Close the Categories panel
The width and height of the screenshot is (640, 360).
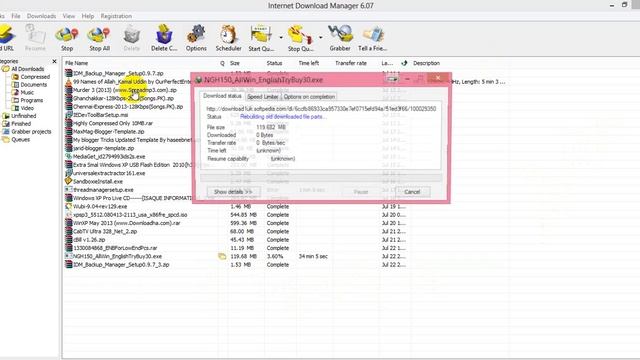click(54, 61)
